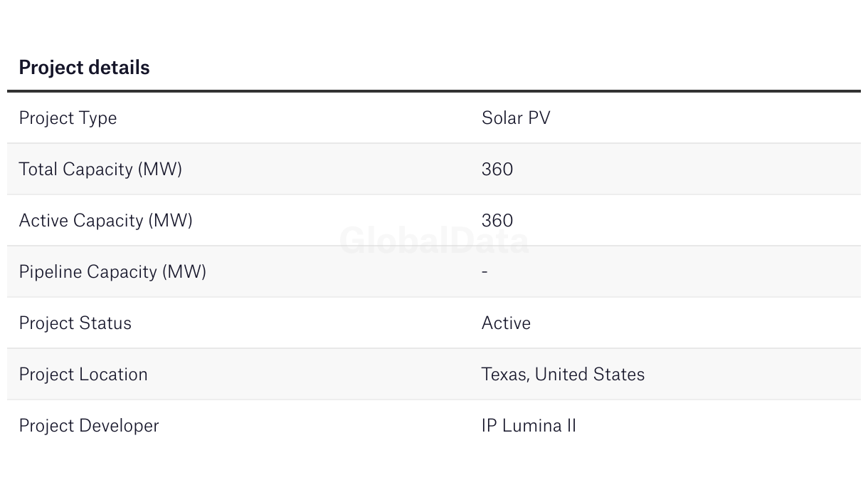Click the Pipeline Capacity (MW) label
The height and width of the screenshot is (480, 868).
coord(112,271)
